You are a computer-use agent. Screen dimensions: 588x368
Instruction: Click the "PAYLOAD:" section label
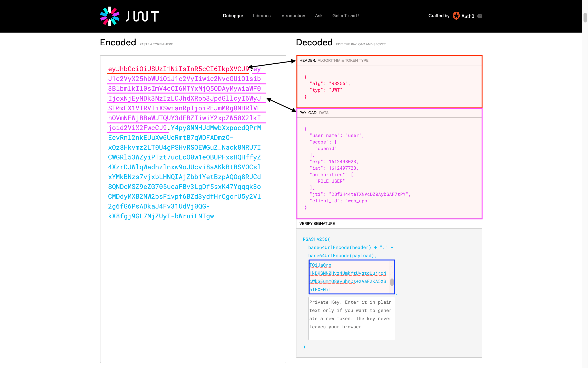pos(308,113)
